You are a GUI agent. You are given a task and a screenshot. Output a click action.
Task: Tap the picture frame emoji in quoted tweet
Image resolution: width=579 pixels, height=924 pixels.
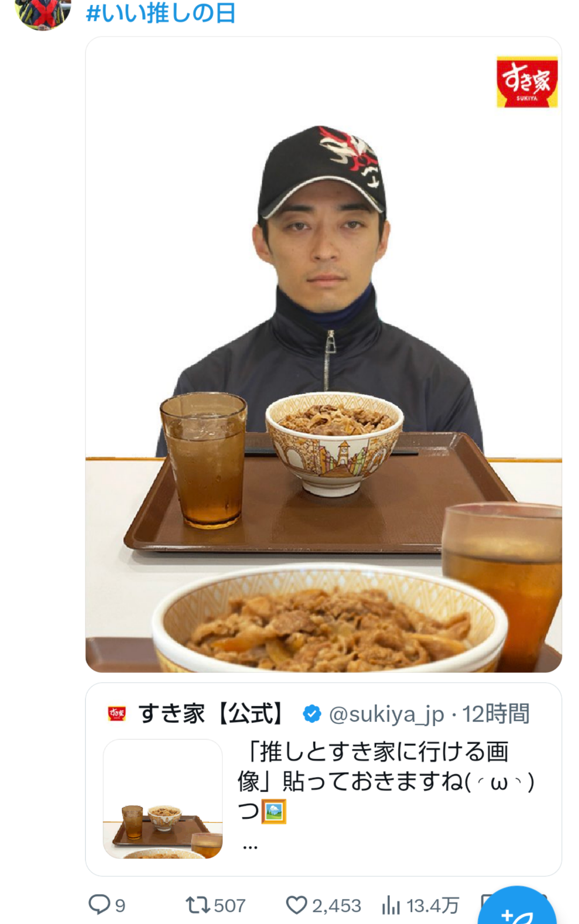point(274,811)
